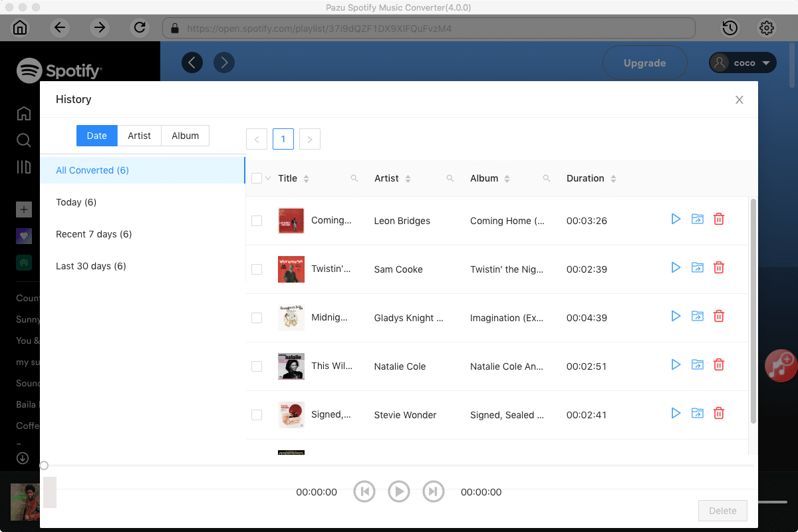
Task: Switch to the Album tab
Action: pos(185,136)
